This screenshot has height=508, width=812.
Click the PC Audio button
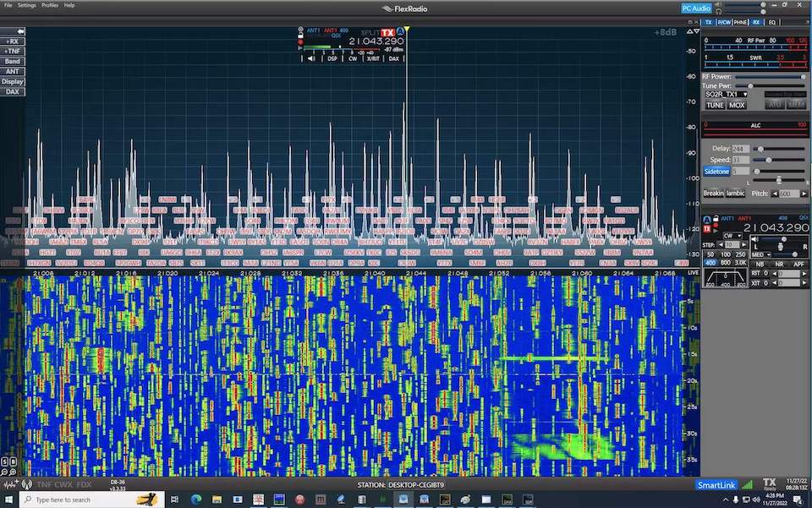click(696, 8)
